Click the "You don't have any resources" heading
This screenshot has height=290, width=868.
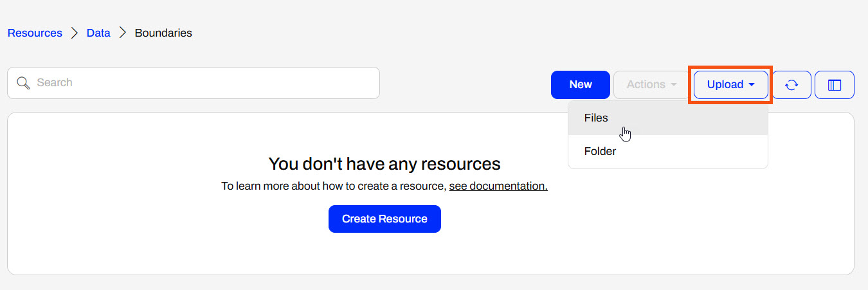point(384,163)
